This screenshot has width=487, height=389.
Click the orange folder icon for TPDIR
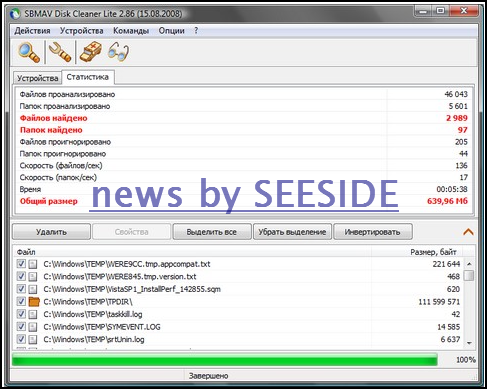tap(34, 302)
